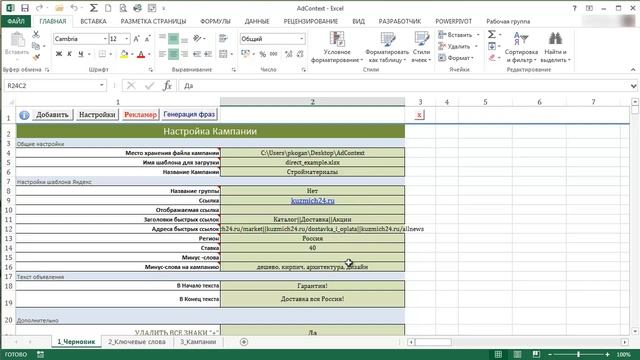Apply the yellow fill color bucket
This screenshot has width=640, height=360.
124,54
